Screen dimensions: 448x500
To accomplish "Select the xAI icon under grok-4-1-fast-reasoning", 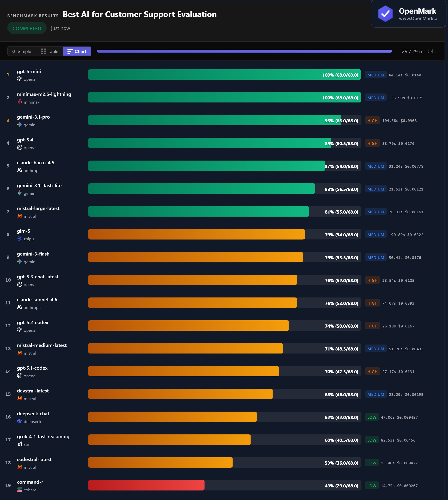I will [19, 444].
